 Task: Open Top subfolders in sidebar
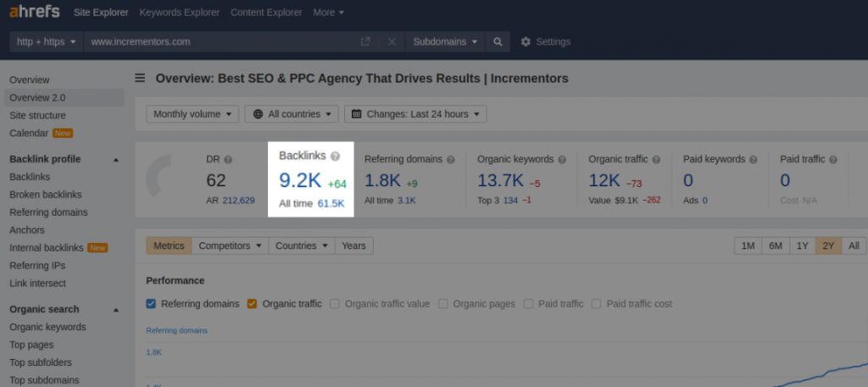coord(41,362)
